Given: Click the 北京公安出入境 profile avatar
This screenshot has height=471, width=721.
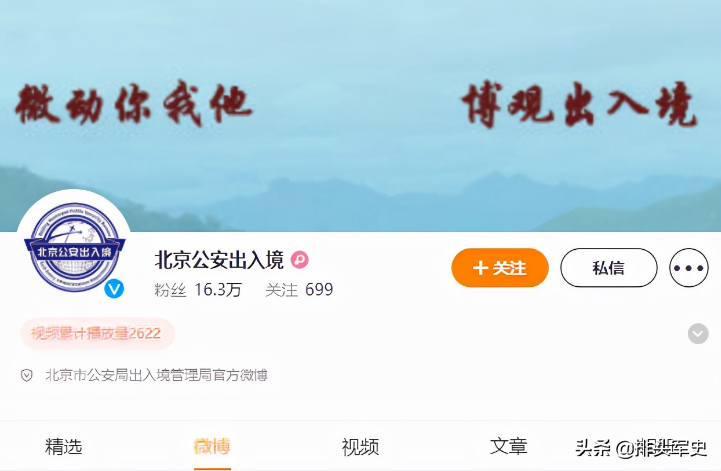Looking at the screenshot, I should point(74,247).
